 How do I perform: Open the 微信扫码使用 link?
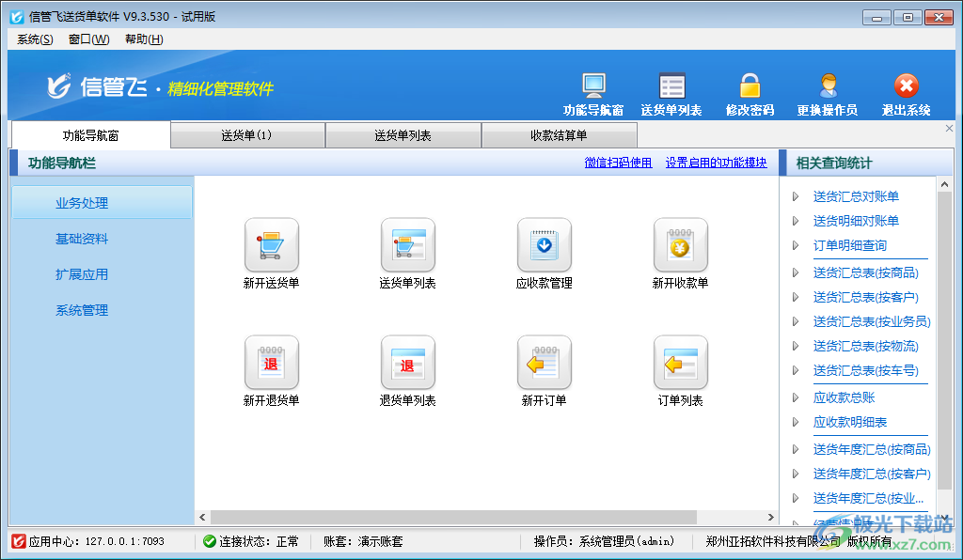(618, 163)
